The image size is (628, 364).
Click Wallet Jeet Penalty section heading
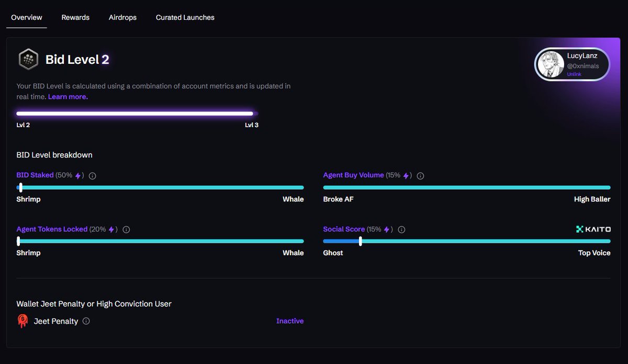[x=94, y=304]
